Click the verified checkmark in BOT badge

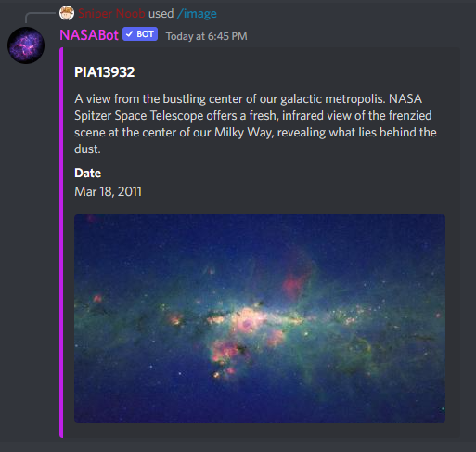tap(129, 34)
